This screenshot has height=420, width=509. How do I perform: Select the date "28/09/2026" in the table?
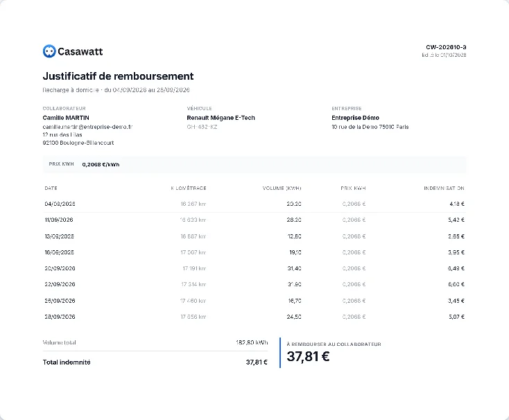60,317
